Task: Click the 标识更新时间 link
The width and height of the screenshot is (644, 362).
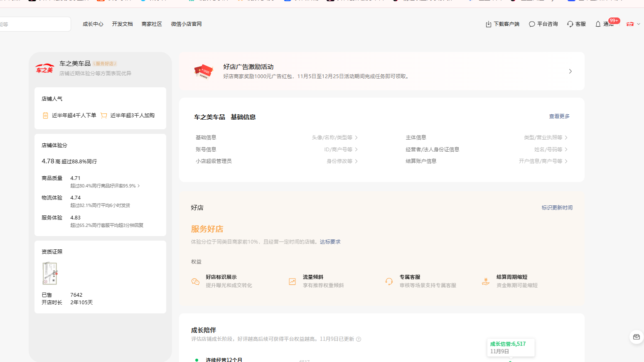Action: (x=557, y=208)
